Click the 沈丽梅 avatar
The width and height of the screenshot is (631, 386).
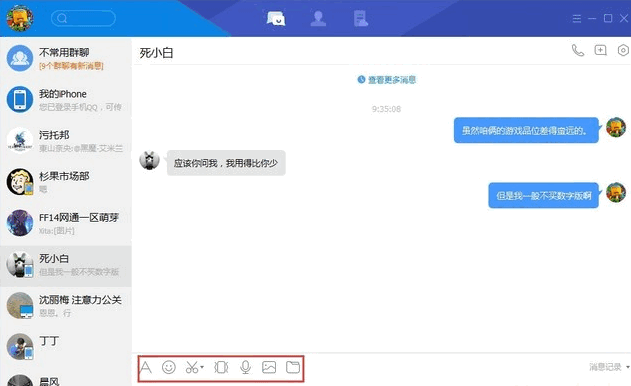[x=20, y=305]
